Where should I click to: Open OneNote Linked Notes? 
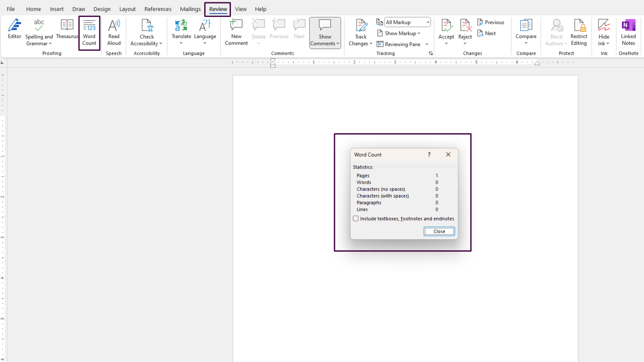coord(628,32)
